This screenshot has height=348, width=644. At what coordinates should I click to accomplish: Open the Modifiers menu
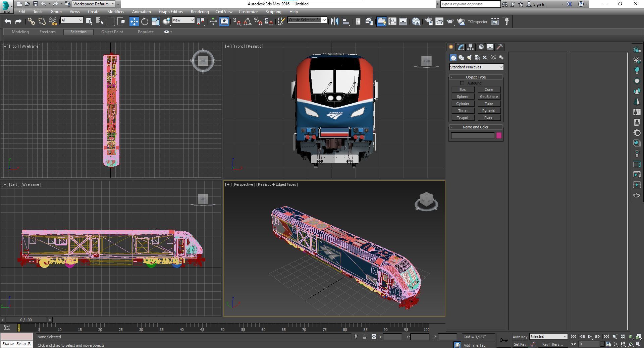point(115,12)
